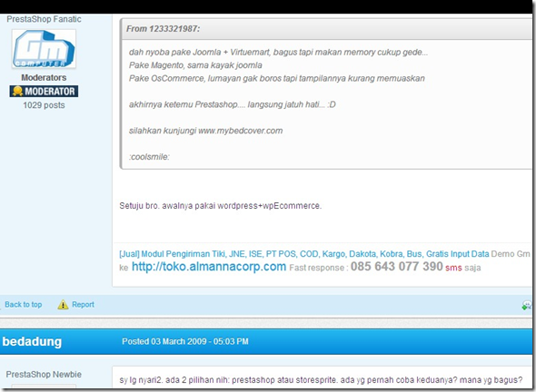Open the GM Computer avatar image
The height and width of the screenshot is (392, 536).
(x=44, y=49)
